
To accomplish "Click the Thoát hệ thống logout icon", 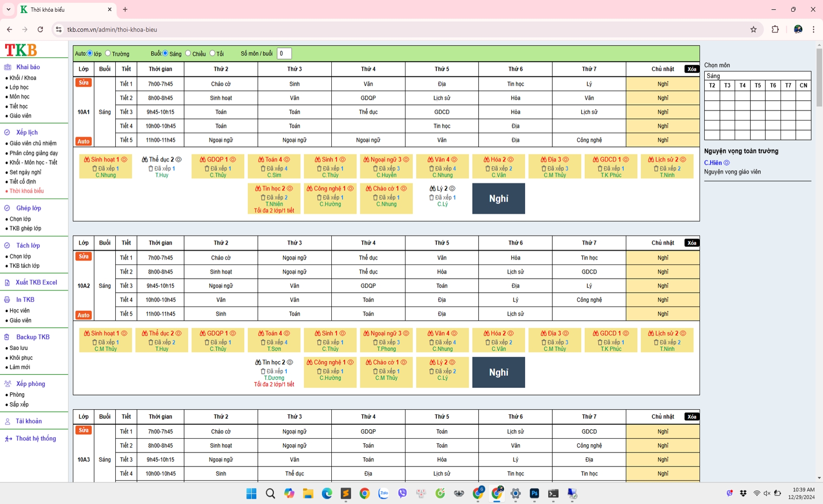I will click(x=8, y=439).
